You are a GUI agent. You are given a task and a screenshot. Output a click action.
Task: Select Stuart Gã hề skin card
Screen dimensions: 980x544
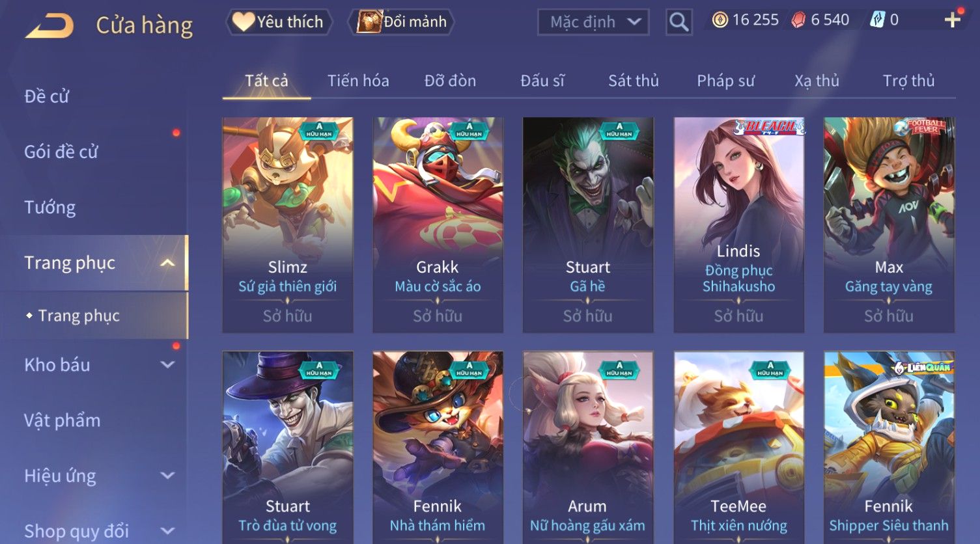pyautogui.click(x=588, y=225)
